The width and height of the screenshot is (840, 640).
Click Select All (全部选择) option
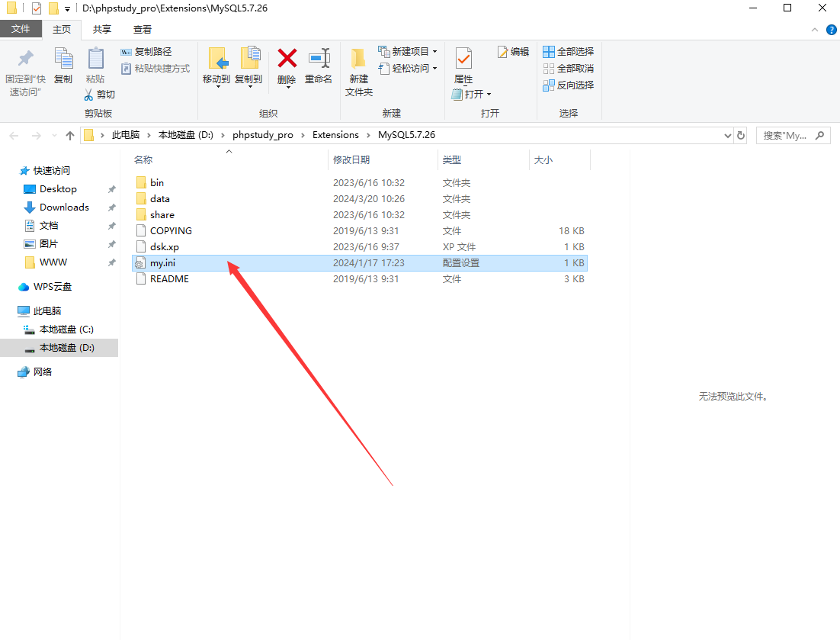(x=568, y=51)
